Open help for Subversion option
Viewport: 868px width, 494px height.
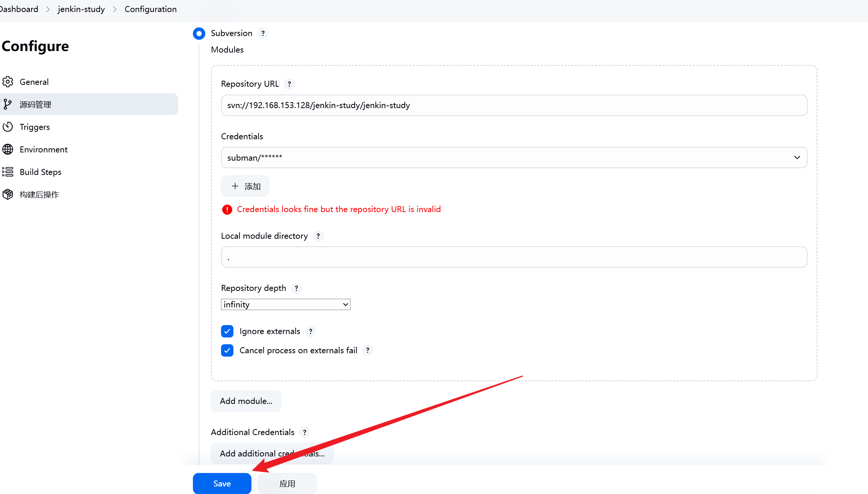[x=263, y=33]
